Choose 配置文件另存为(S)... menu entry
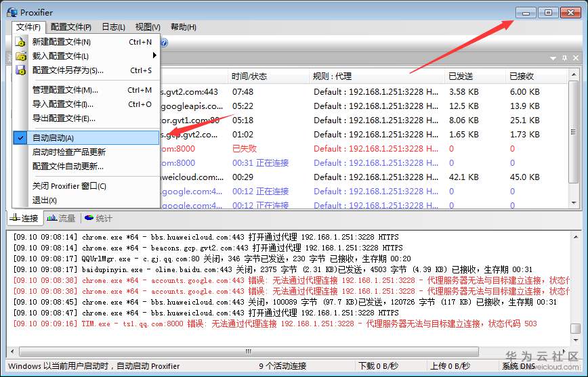 86,70
